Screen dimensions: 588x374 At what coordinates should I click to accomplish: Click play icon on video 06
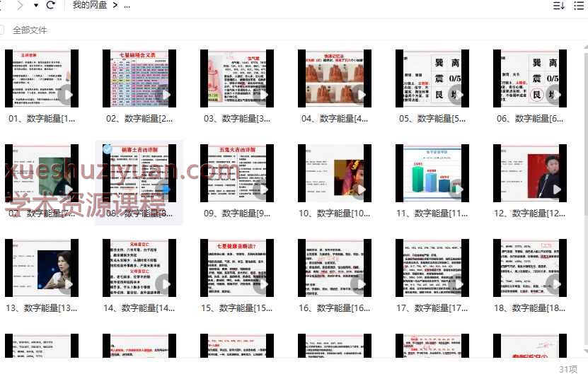[x=555, y=94]
